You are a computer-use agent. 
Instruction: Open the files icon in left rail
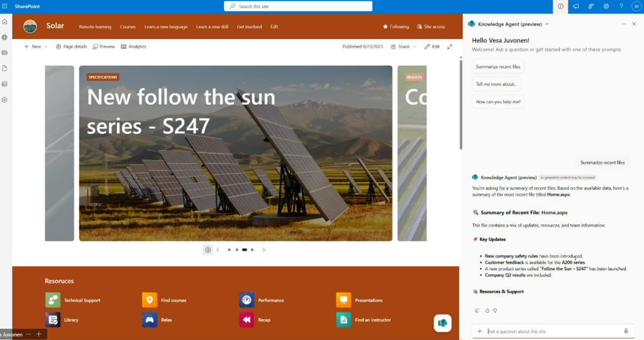(4, 68)
